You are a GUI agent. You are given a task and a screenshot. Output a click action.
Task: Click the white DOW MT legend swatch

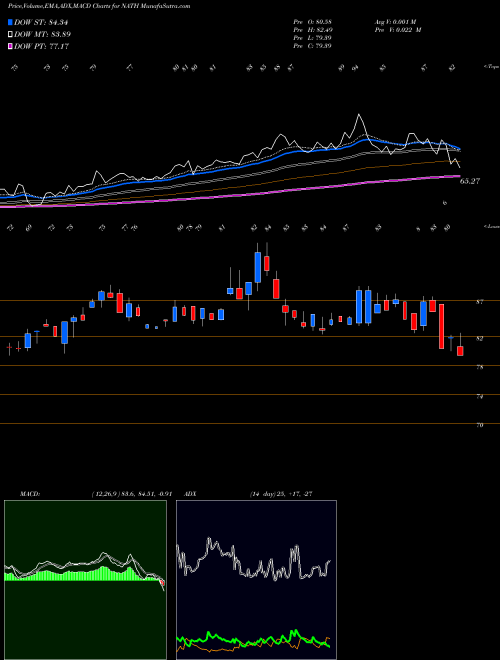click(x=11, y=35)
